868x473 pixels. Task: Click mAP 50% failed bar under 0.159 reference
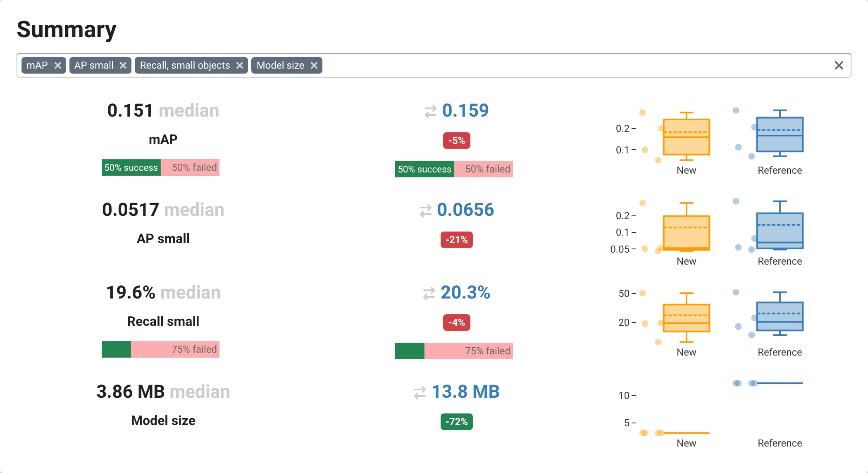point(484,169)
